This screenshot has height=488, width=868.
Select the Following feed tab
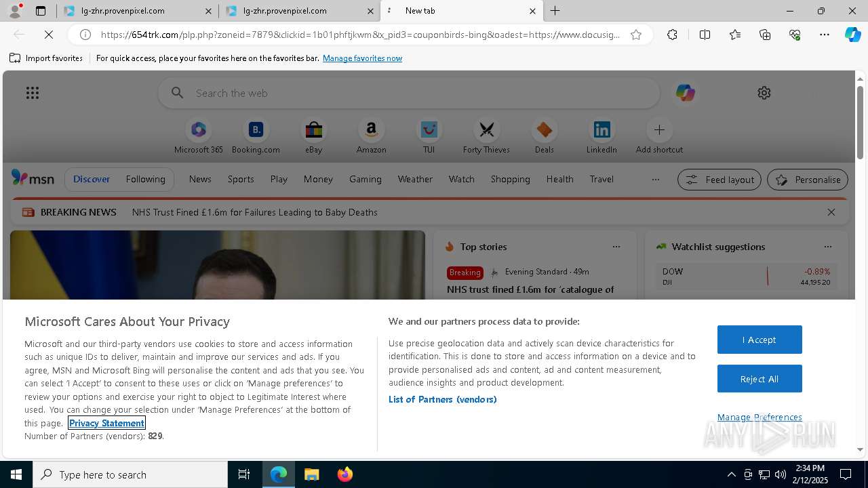(x=145, y=179)
